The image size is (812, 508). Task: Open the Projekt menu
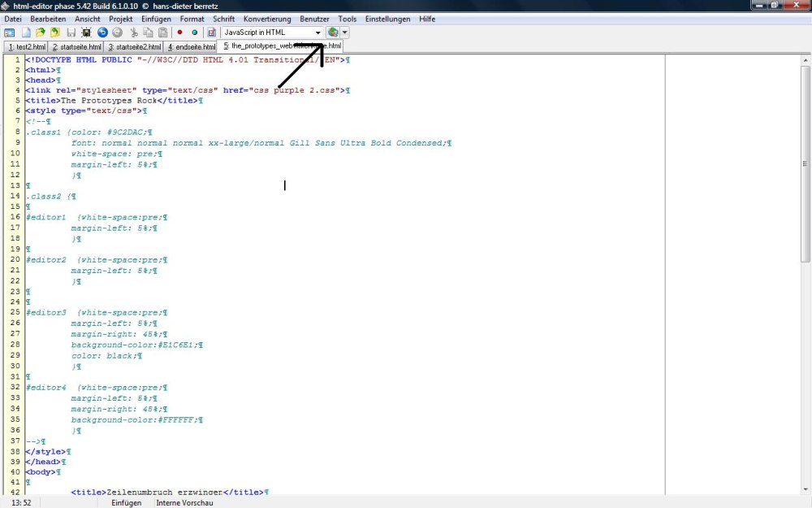pos(121,20)
